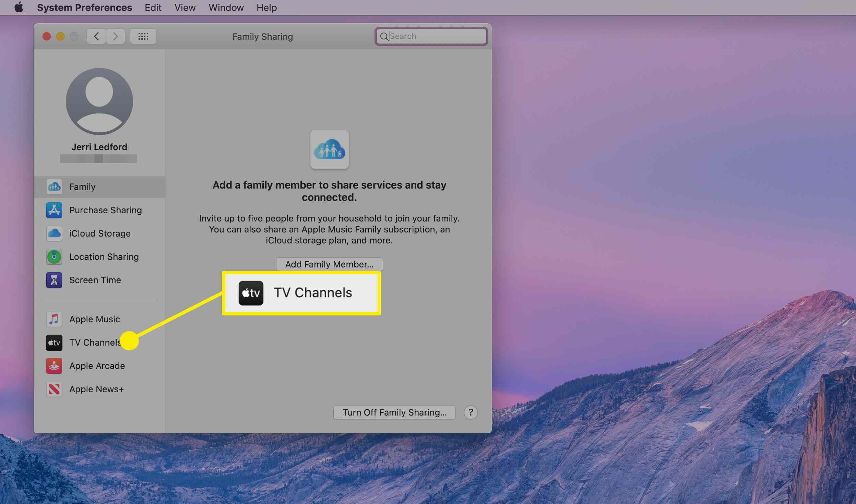
Task: Click the Apple News+ icon
Action: coord(54,389)
